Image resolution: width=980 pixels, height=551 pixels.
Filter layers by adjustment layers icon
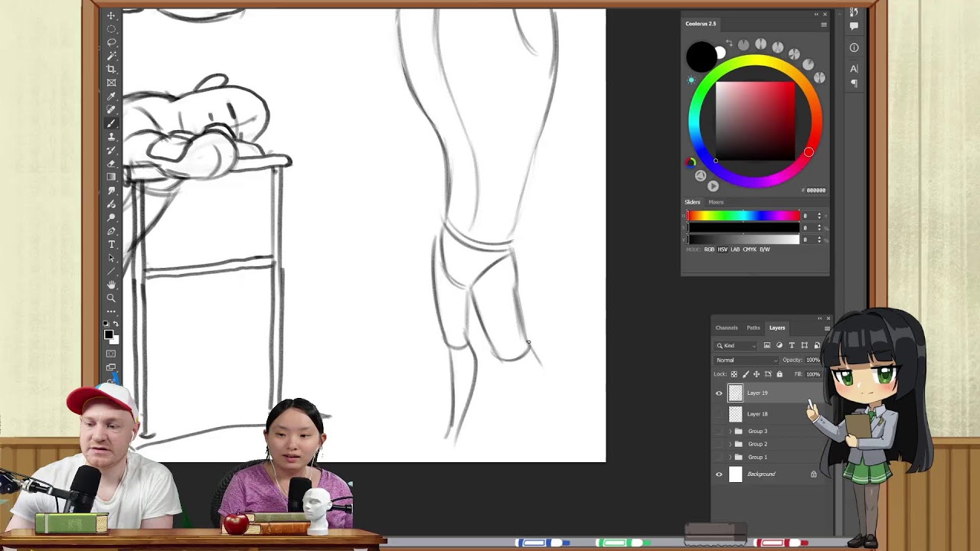(779, 345)
